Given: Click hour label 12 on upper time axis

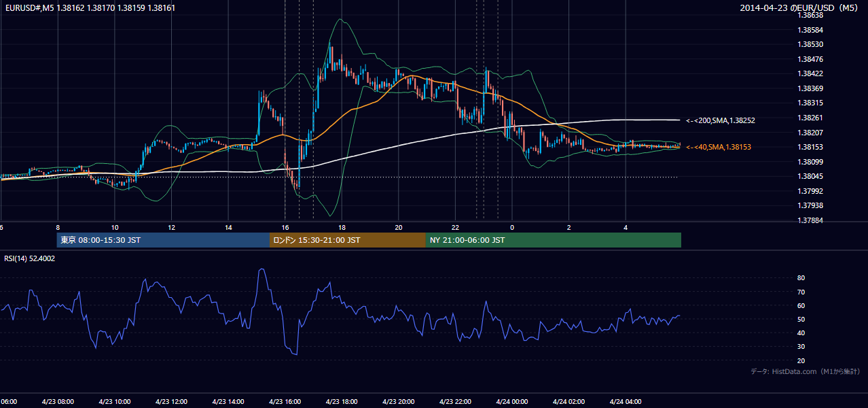Looking at the screenshot, I should pyautogui.click(x=171, y=227).
